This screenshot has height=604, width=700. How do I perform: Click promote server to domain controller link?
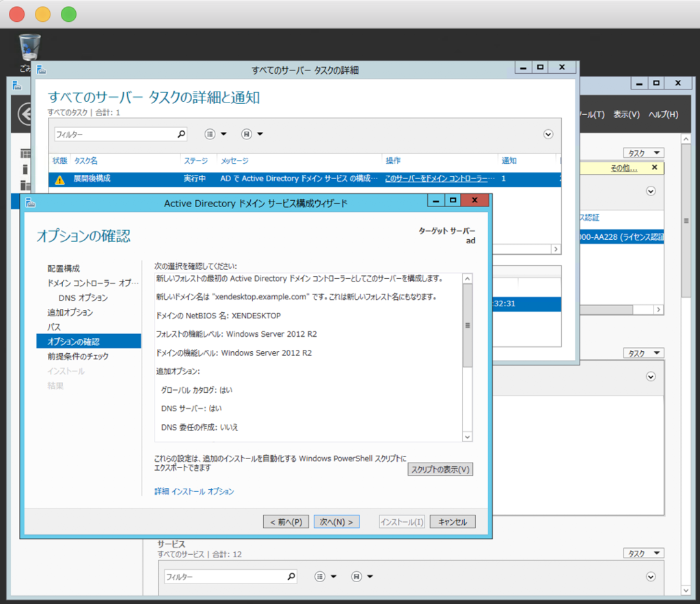(440, 178)
